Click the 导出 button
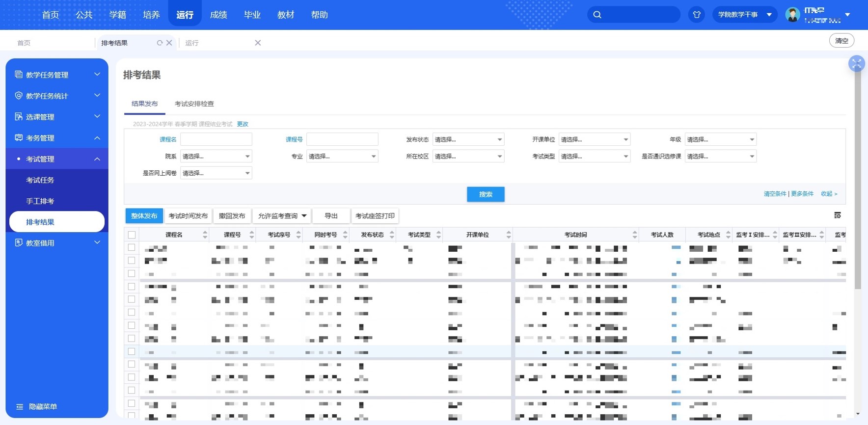The image size is (868, 425). click(331, 216)
